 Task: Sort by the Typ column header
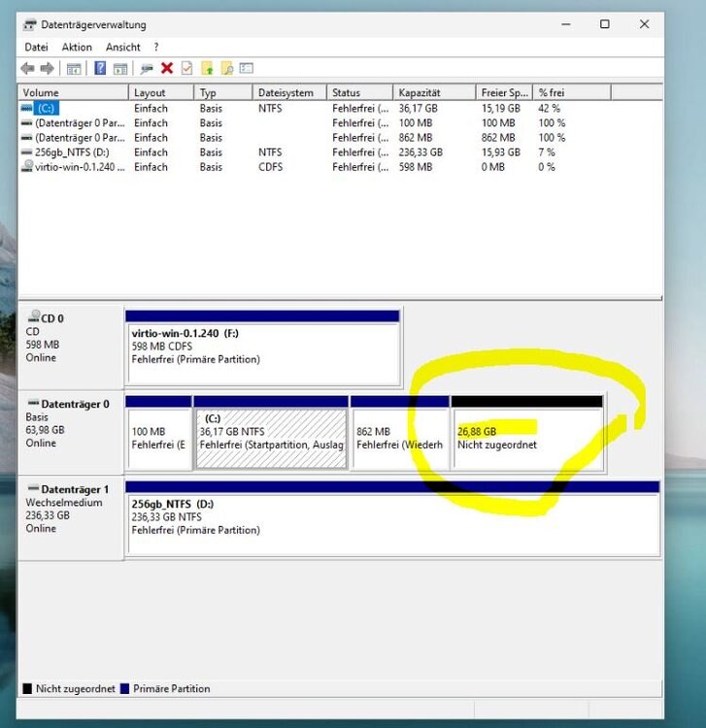223,92
